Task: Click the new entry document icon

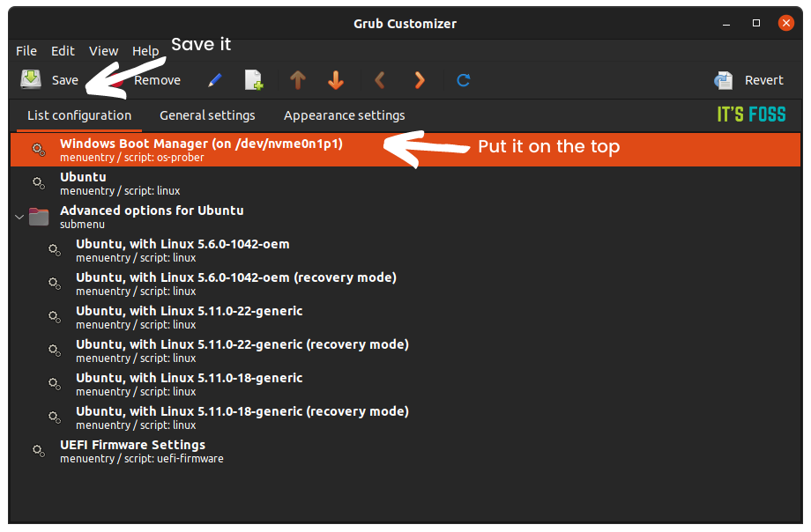Action: pyautogui.click(x=254, y=80)
